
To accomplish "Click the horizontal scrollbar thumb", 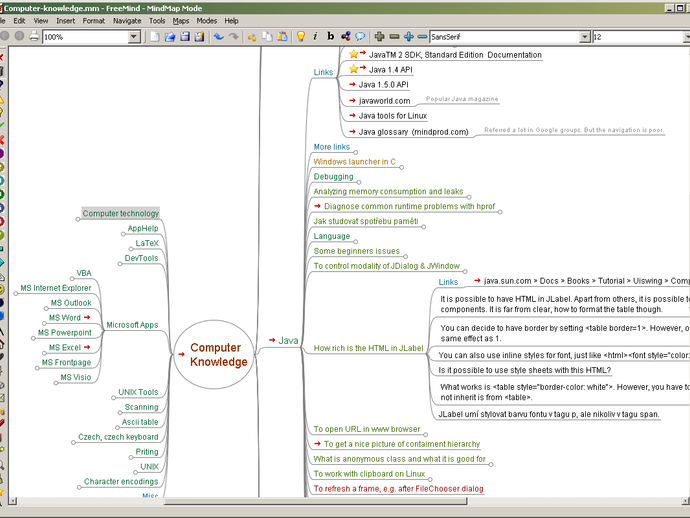I will click(315, 501).
